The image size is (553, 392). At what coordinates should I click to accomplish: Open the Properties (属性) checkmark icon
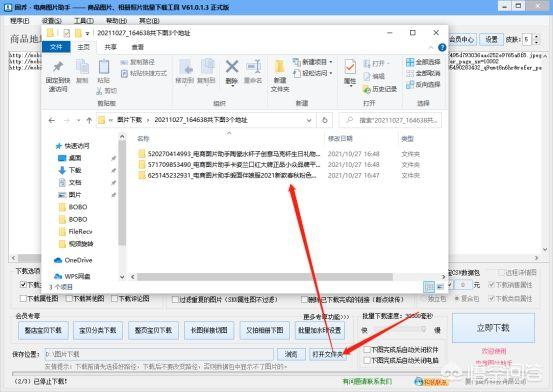(x=350, y=67)
